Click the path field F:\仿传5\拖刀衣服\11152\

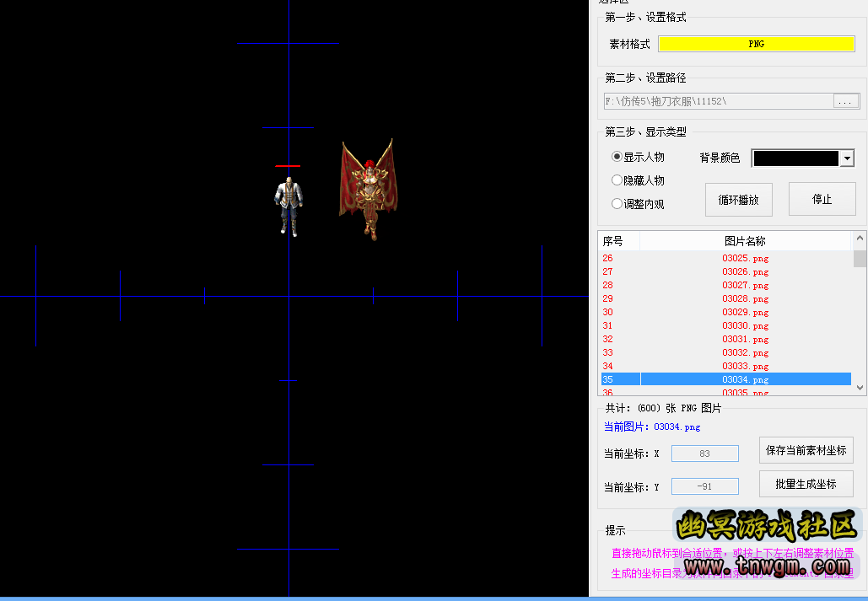click(719, 101)
